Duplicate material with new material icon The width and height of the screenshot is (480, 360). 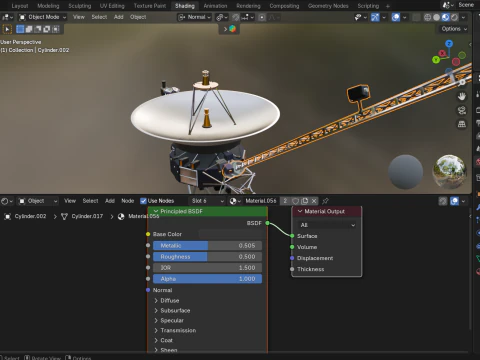304,201
